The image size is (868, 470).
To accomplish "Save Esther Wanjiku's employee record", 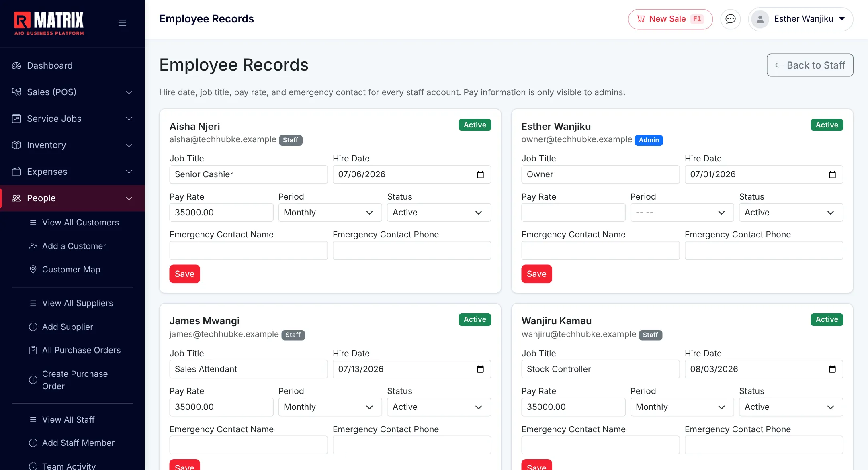I will [x=536, y=274].
